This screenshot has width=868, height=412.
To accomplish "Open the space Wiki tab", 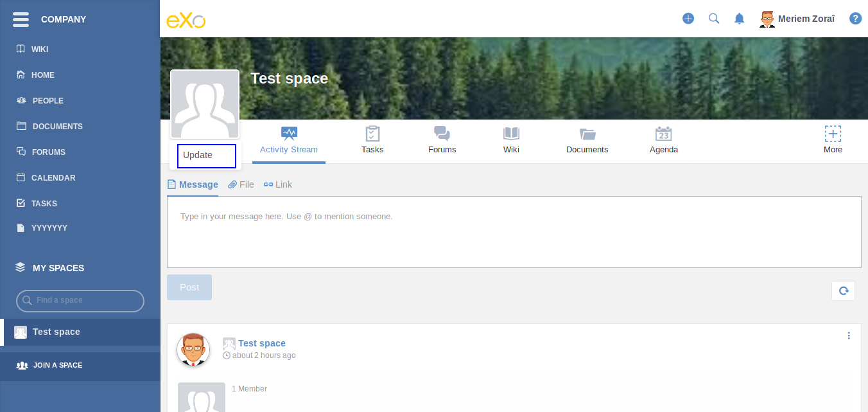I will click(512, 141).
